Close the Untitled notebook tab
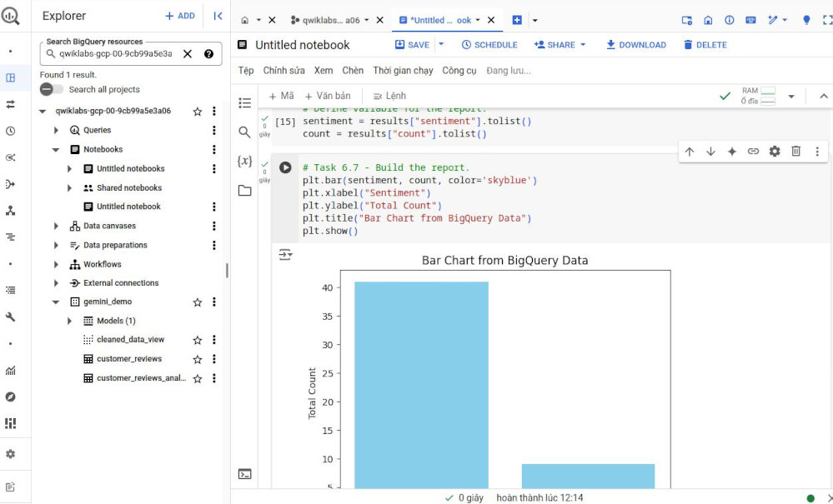This screenshot has height=504, width=833. tap(491, 20)
